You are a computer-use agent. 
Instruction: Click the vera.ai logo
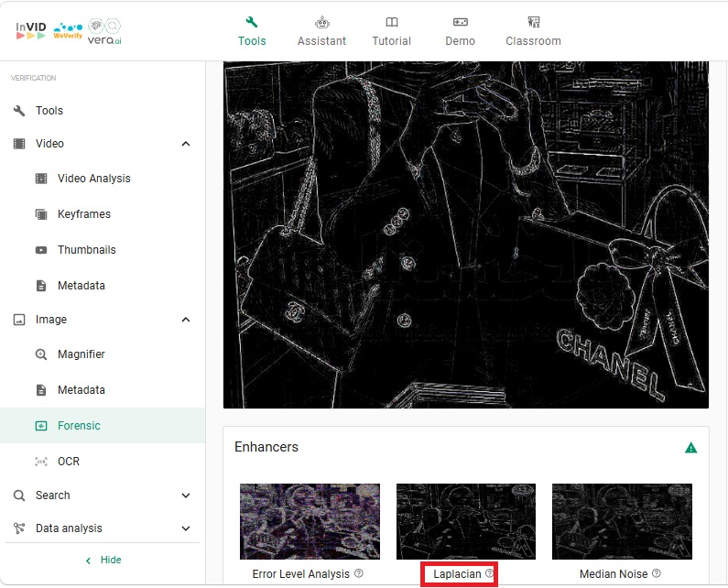pyautogui.click(x=104, y=31)
